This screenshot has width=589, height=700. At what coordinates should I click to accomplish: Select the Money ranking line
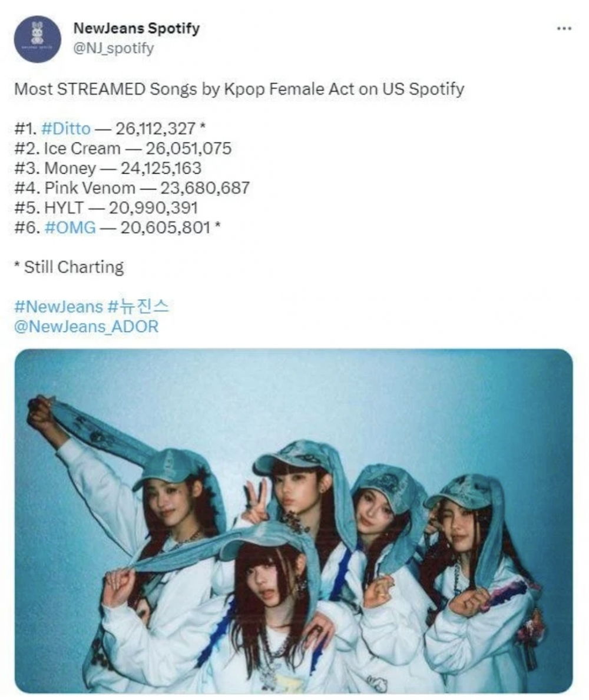pyautogui.click(x=108, y=168)
